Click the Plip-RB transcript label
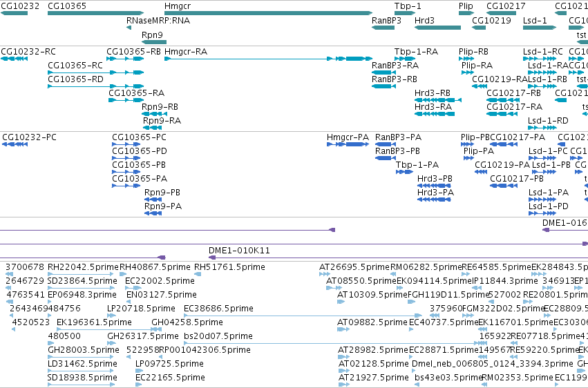 click(x=473, y=52)
